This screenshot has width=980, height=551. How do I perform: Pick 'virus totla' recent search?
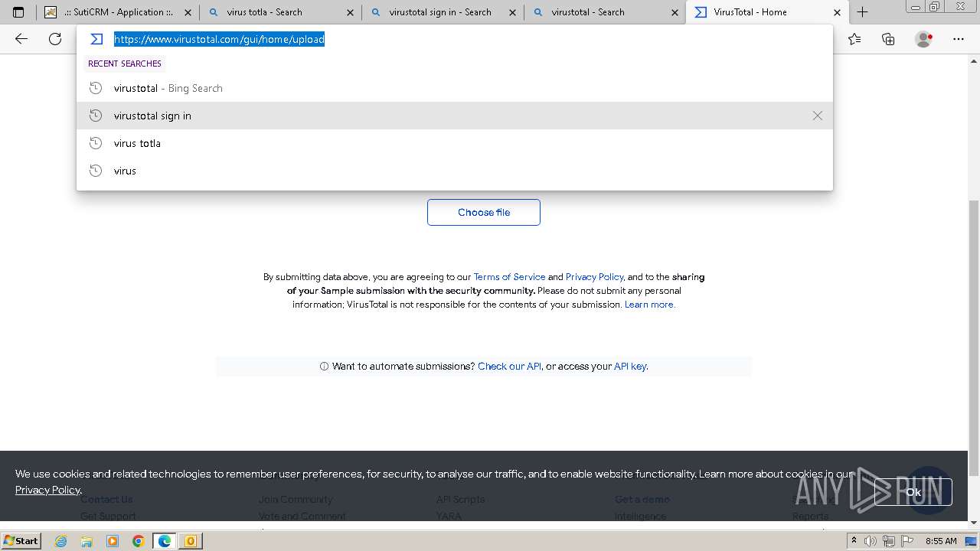pyautogui.click(x=455, y=143)
